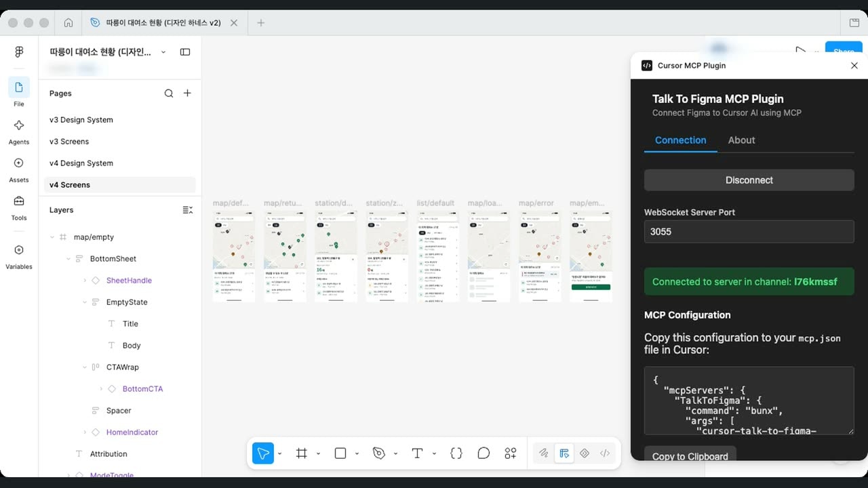
Task: Collapse the map/empty frame layer
Action: point(52,237)
